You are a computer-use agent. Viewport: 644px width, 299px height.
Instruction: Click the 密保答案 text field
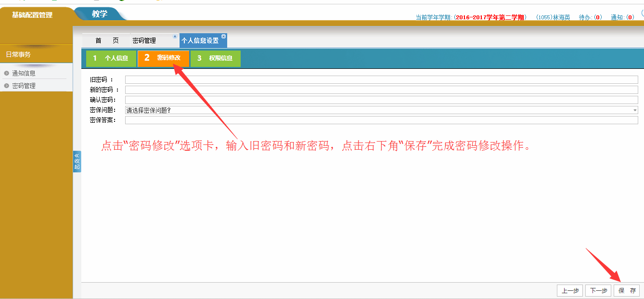click(381, 120)
